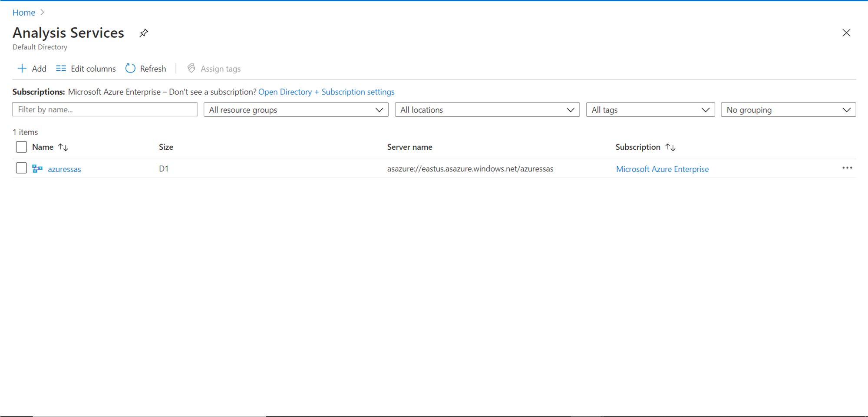The height and width of the screenshot is (417, 868).
Task: Click the Size column header
Action: 166,147
